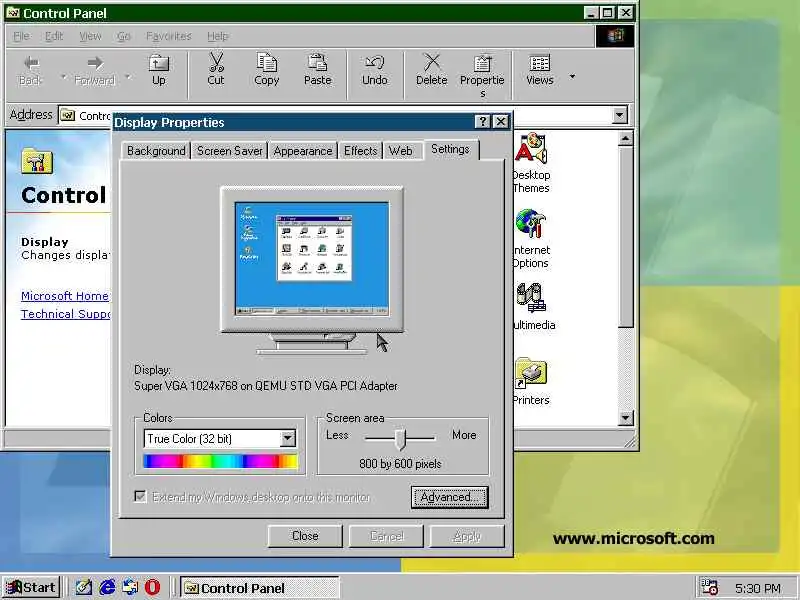
Task: Expand the Views dropdown arrow
Action: click(572, 77)
